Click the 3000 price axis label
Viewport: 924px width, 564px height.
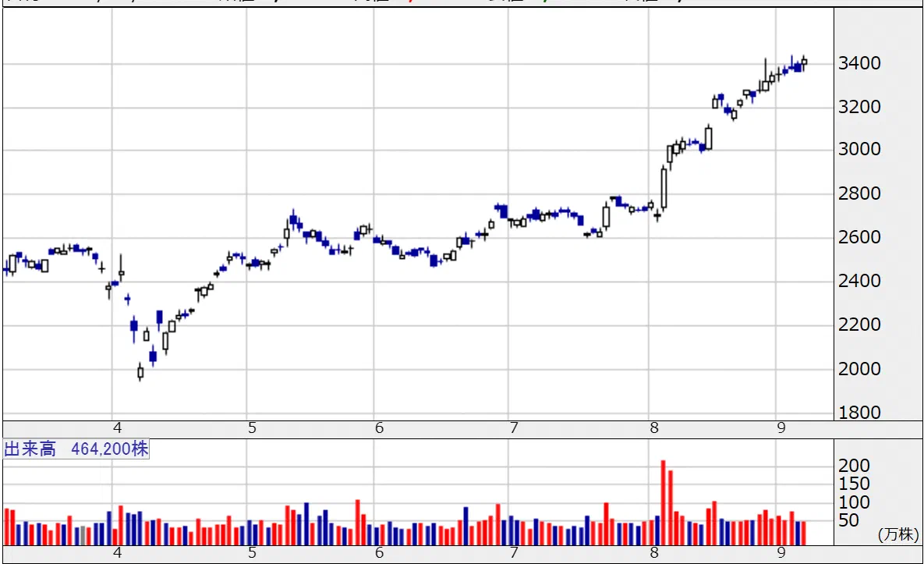[x=859, y=149]
